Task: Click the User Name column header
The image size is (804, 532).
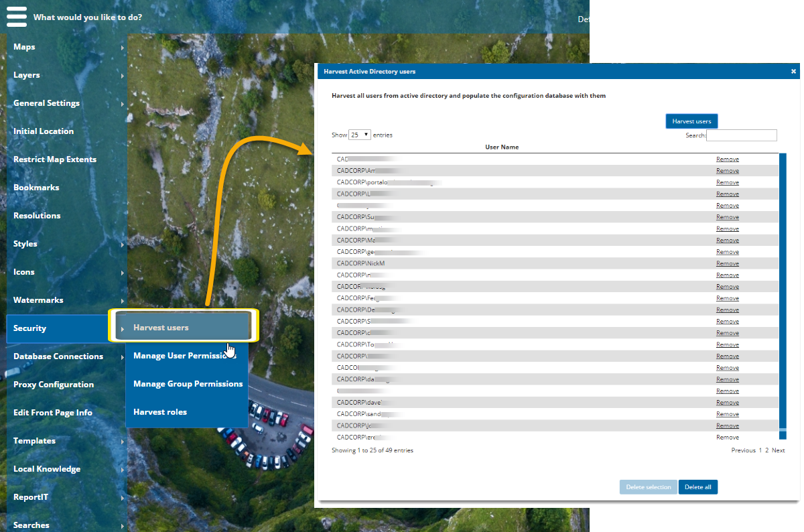Action: (x=501, y=147)
